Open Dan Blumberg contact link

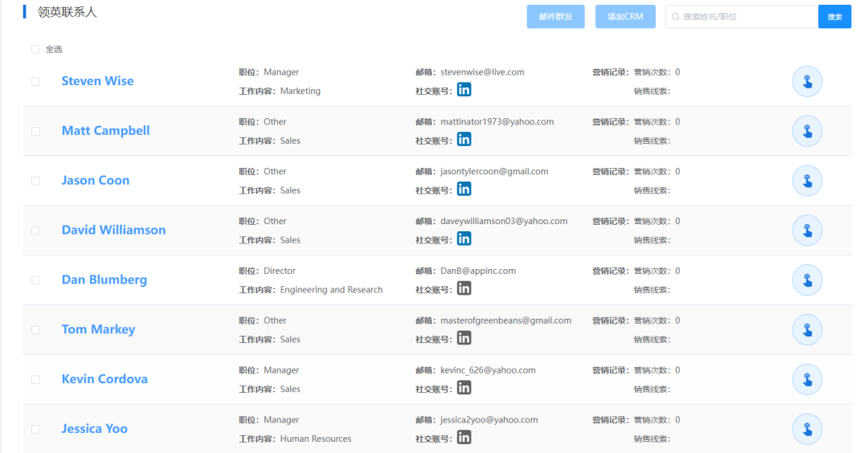pos(104,280)
